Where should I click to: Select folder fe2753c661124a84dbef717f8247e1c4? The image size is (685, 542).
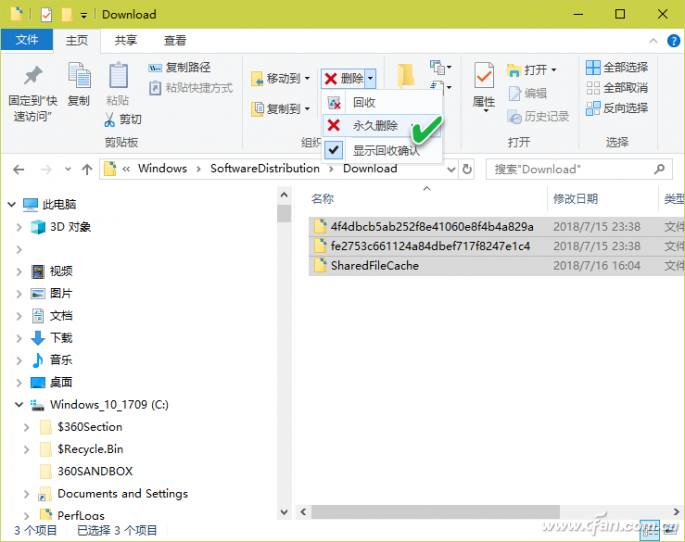(x=430, y=246)
